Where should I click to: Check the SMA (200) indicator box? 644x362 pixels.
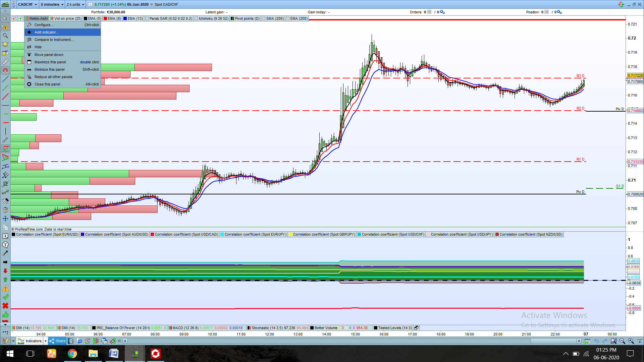pos(264,18)
